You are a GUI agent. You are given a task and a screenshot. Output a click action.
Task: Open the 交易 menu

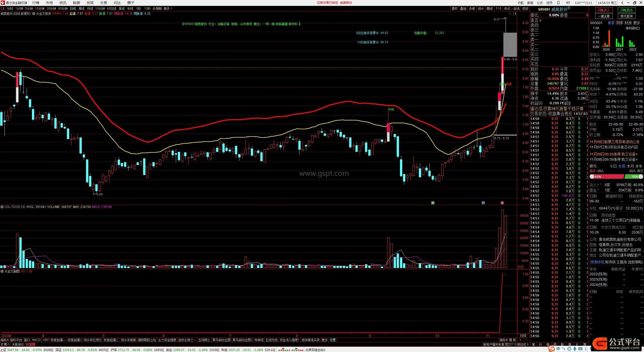103,3
